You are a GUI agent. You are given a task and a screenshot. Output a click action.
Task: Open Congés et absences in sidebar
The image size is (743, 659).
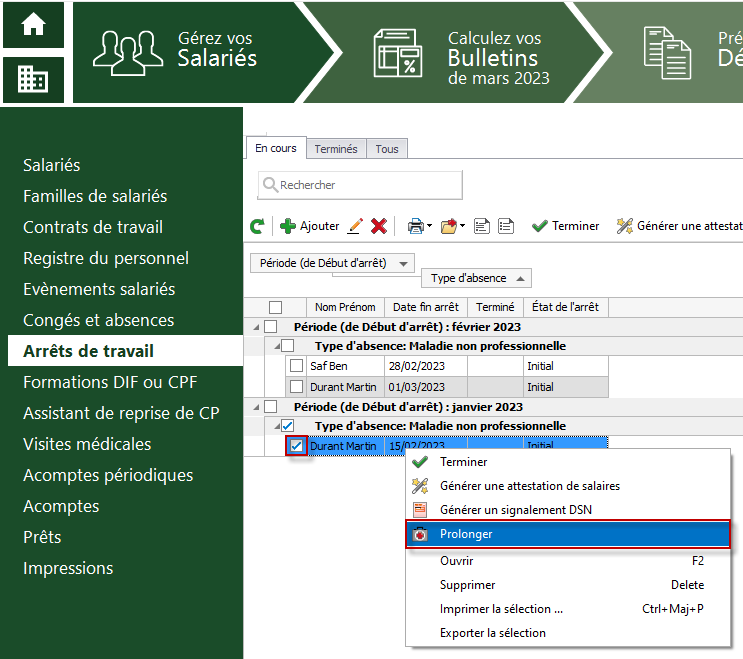(x=99, y=320)
